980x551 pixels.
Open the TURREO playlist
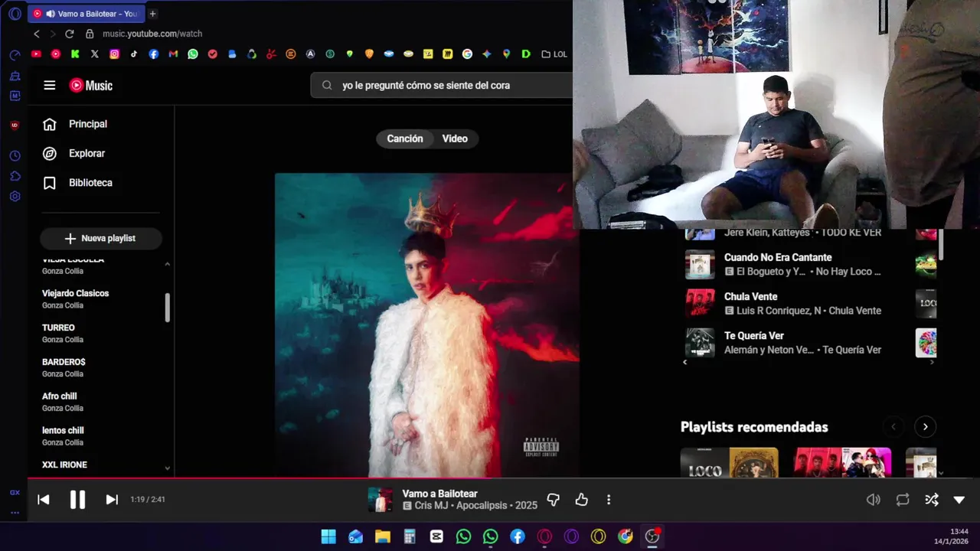tap(63, 333)
